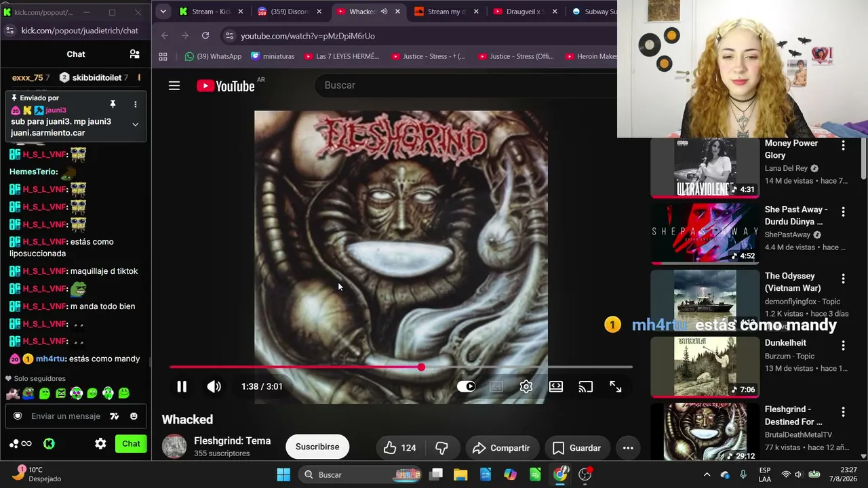
Task: Open the Fleshgrind channel avatar
Action: 174,447
